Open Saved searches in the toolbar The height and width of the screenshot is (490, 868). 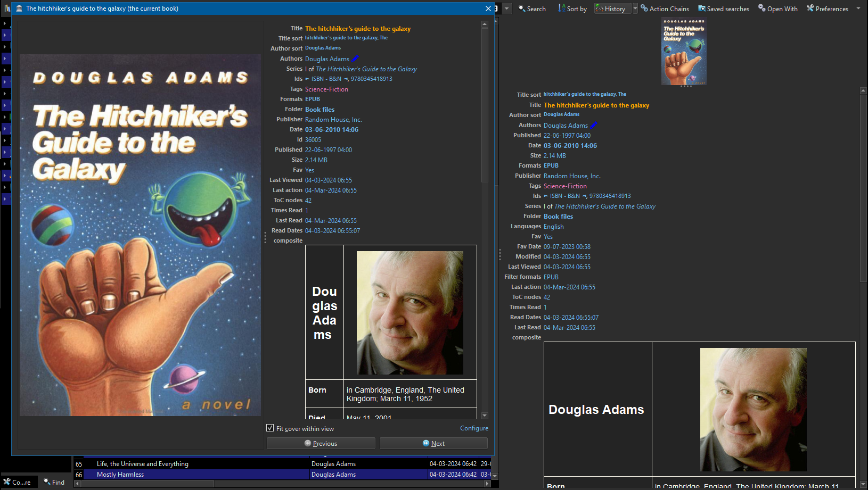[x=723, y=9]
